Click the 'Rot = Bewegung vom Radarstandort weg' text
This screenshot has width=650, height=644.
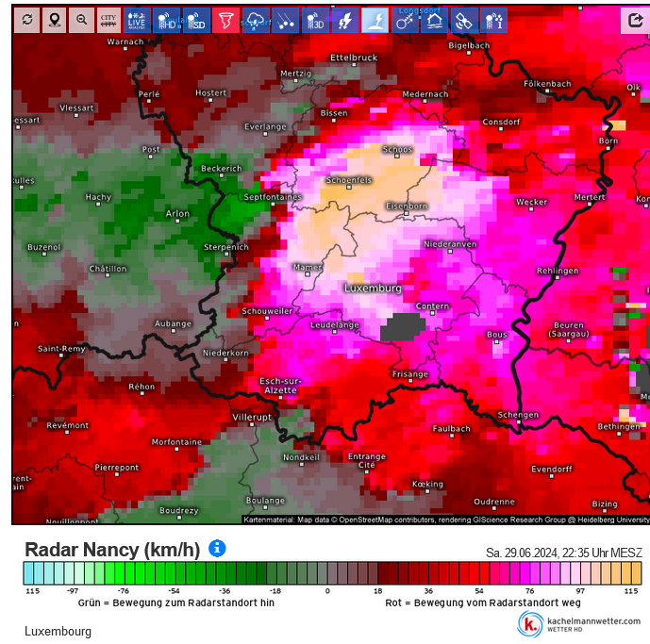483,603
